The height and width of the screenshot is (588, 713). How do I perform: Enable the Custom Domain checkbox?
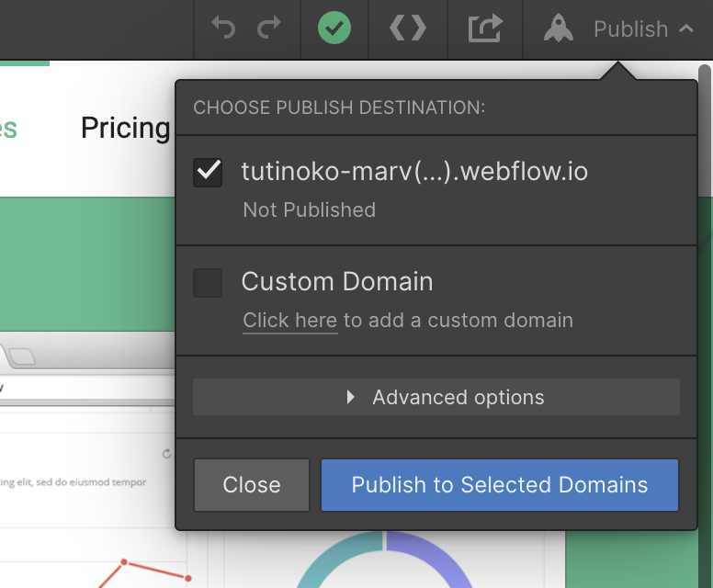208,283
